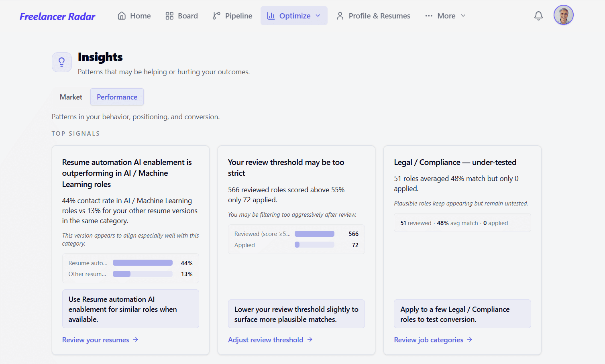The image size is (605, 364).
Task: Click the 44% contact rate bar
Action: pos(143,262)
